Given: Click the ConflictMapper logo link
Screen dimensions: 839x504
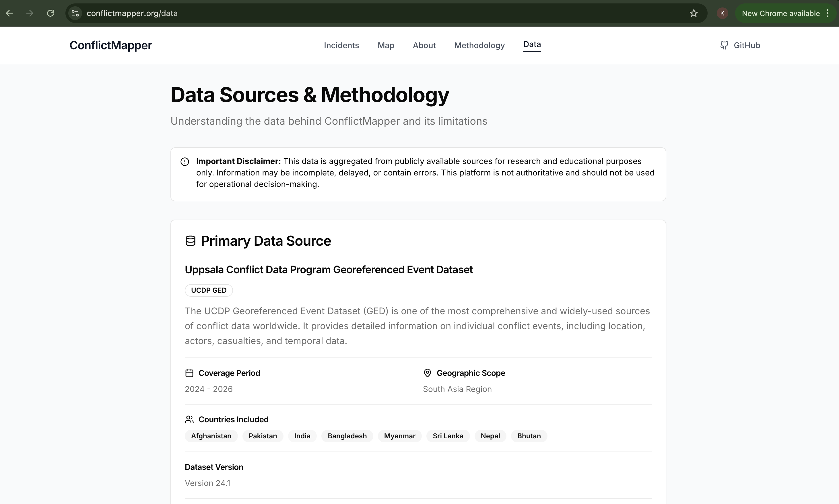Looking at the screenshot, I should [111, 45].
